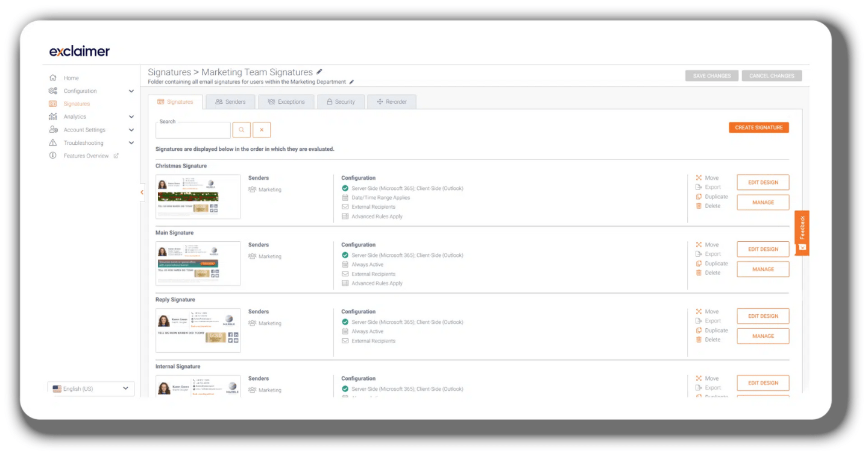The height and width of the screenshot is (456, 868).
Task: Click inside the Search input field
Action: tap(193, 130)
